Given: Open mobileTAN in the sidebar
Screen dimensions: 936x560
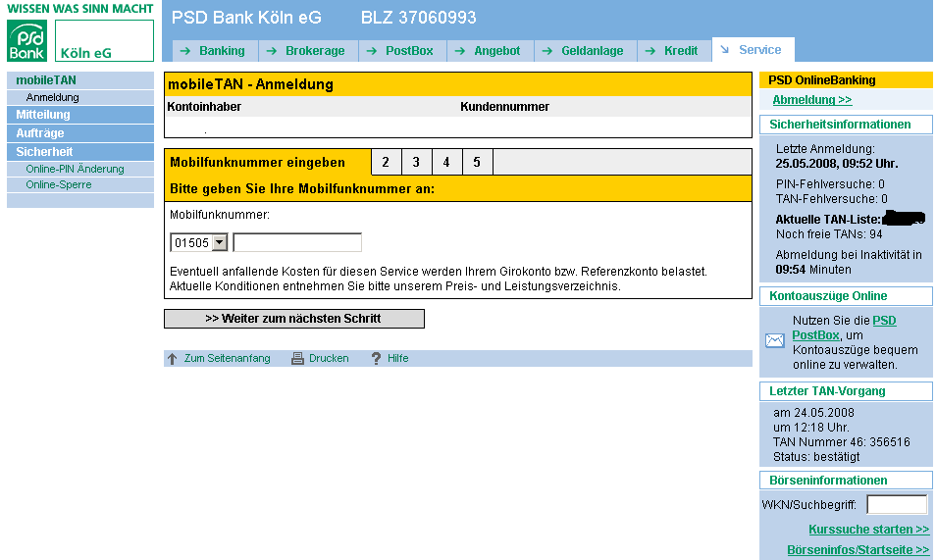Looking at the screenshot, I should click(x=80, y=80).
